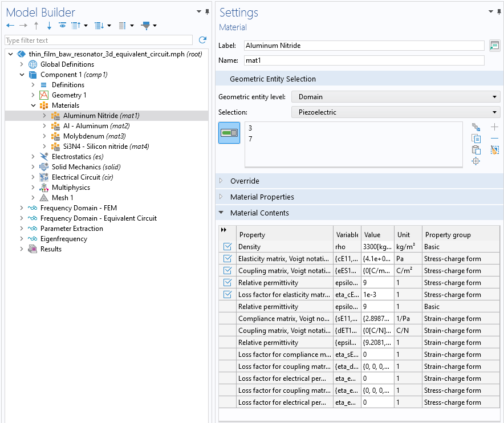The width and height of the screenshot is (504, 423).
Task: Click the Show eye icon in Model Builder toolbar
Action: (62, 25)
